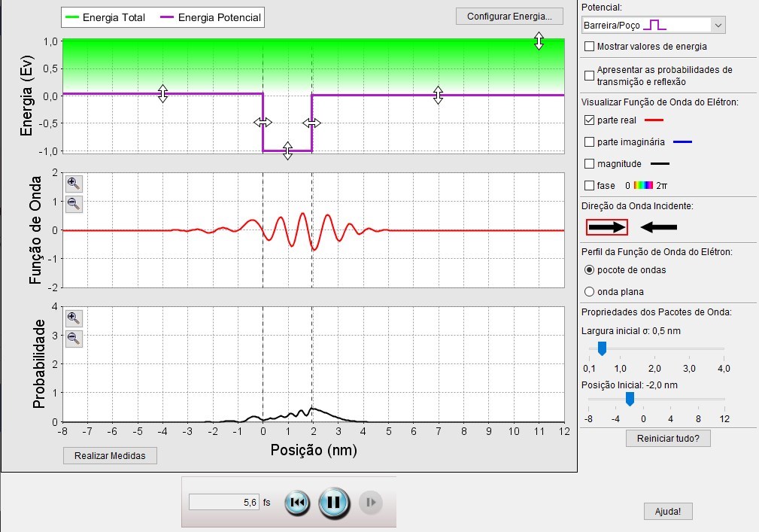
Task: Zoom in on the wave function plot
Action: click(x=74, y=184)
